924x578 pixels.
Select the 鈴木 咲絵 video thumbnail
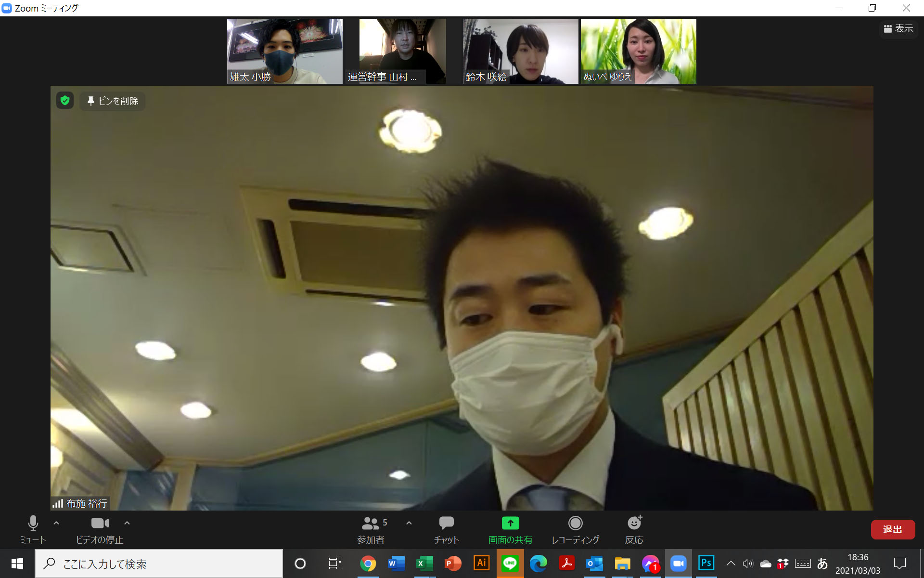coord(520,51)
